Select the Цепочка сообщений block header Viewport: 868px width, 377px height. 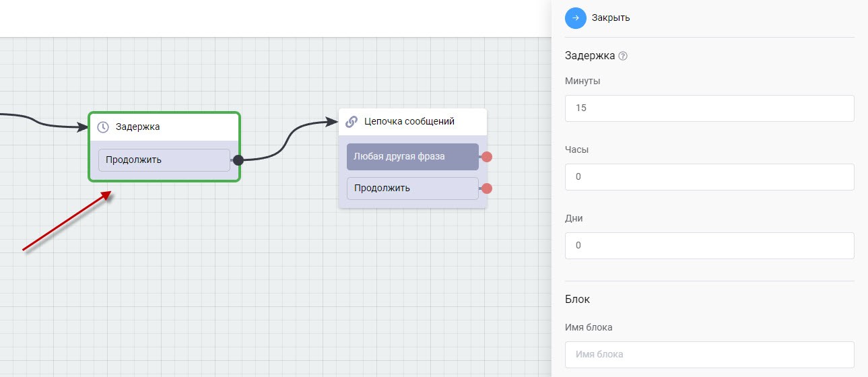[409, 122]
